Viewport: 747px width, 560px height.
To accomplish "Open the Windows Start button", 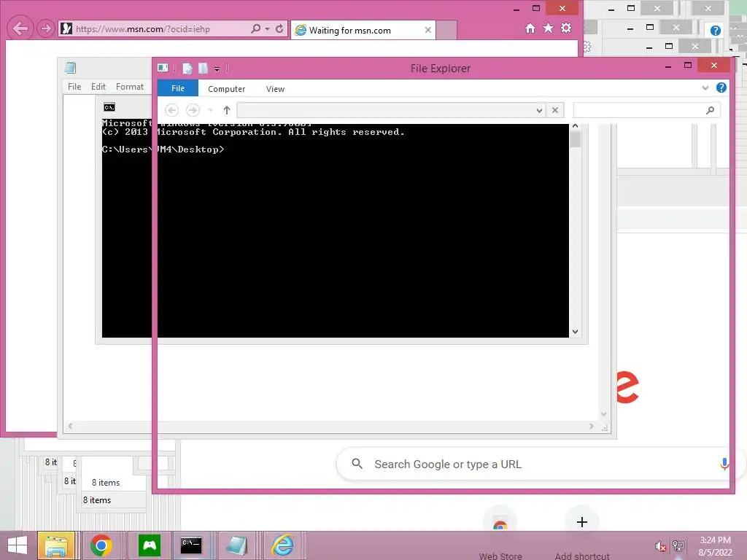I will 18,545.
